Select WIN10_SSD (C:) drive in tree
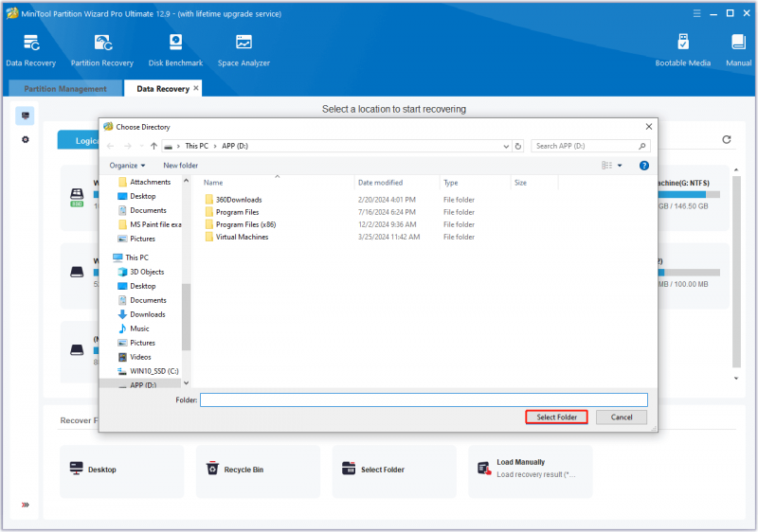This screenshot has width=758, height=532. pyautogui.click(x=149, y=371)
